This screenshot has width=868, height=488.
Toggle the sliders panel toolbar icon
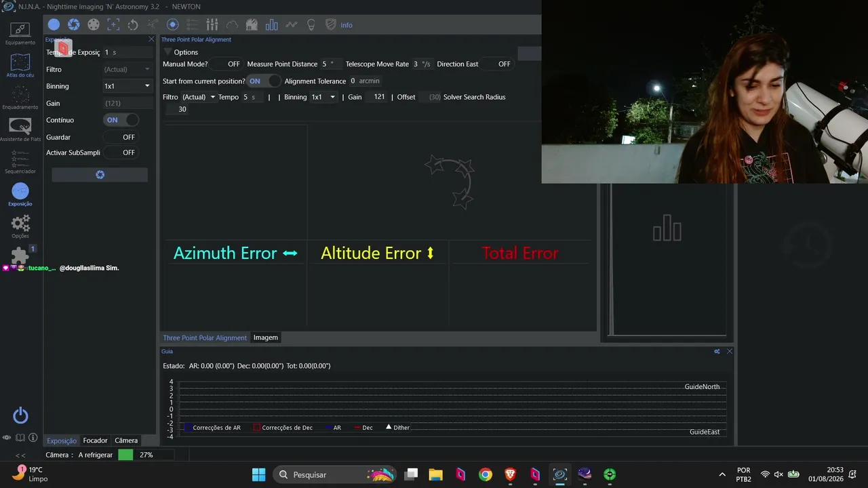(212, 25)
